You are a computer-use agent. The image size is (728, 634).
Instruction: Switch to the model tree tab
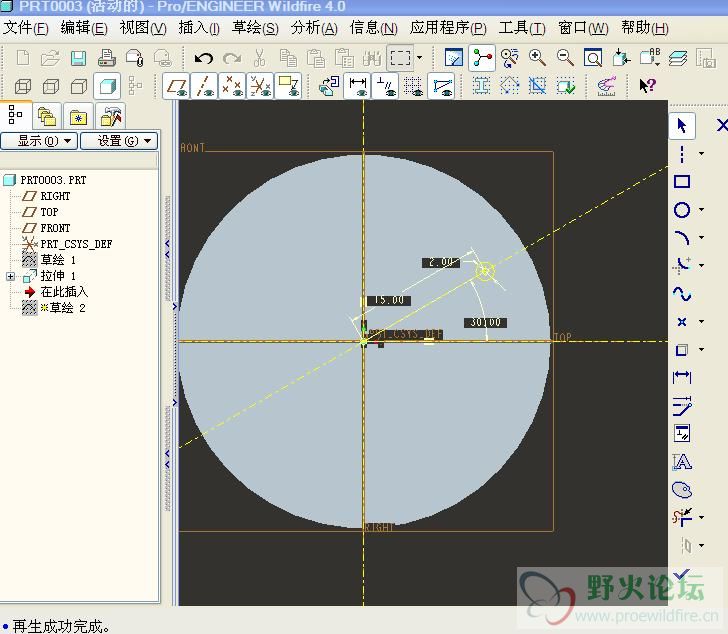15,115
